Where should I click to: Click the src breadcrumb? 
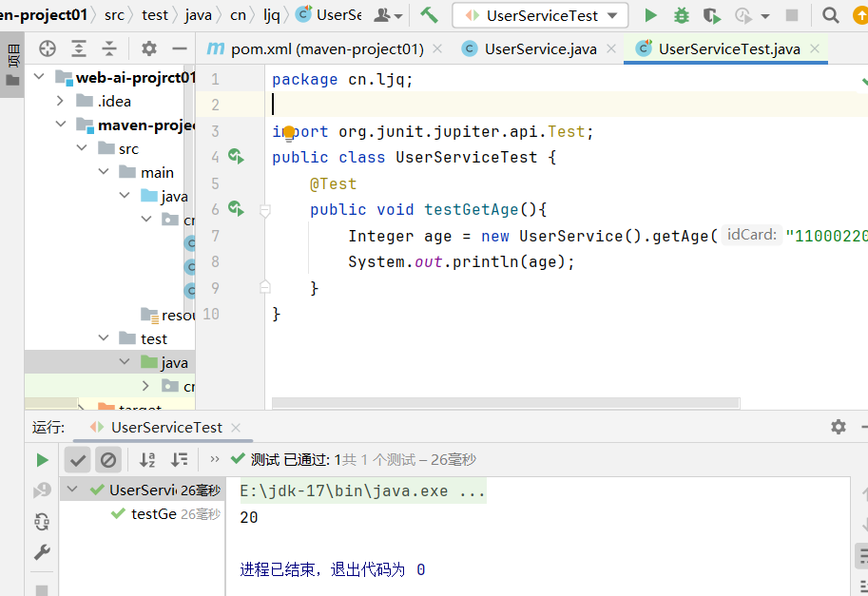point(115,15)
